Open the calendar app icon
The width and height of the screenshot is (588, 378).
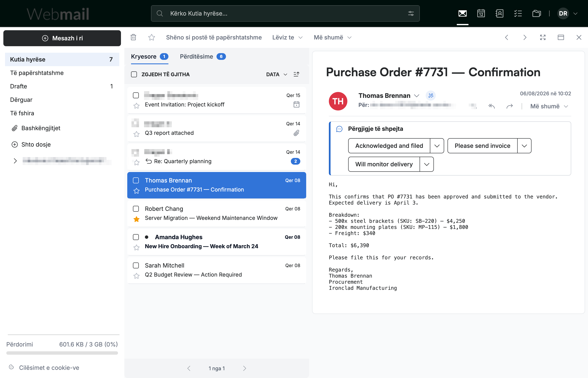481,13
